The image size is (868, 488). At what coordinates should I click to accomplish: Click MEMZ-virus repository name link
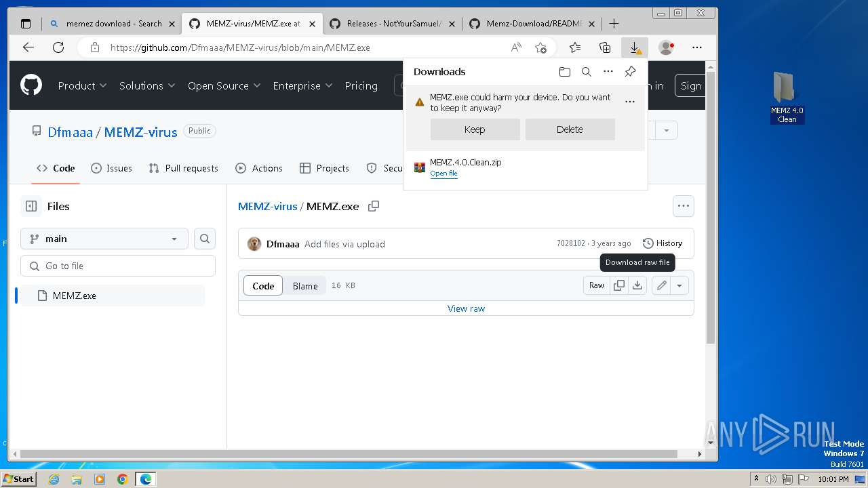140,132
